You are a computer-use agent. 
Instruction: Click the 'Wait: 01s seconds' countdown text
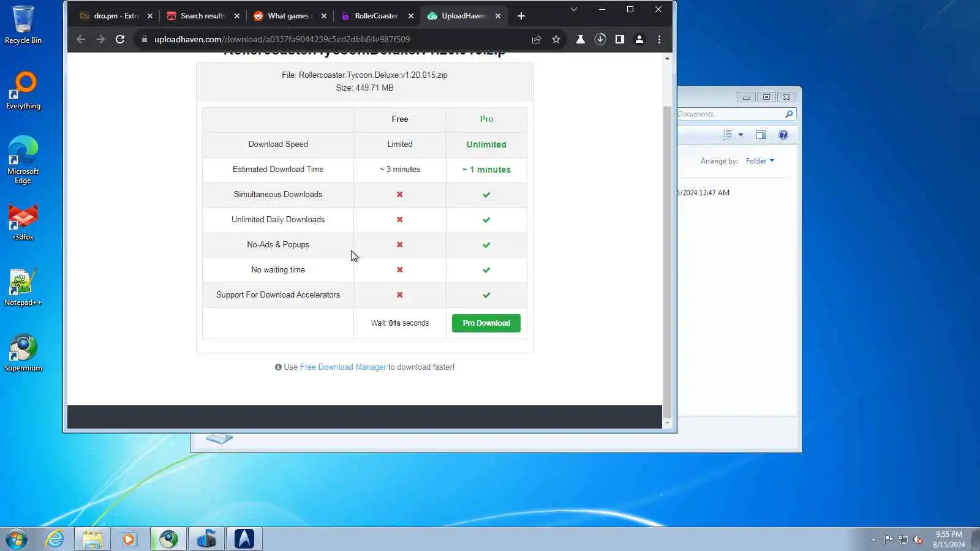tap(400, 323)
